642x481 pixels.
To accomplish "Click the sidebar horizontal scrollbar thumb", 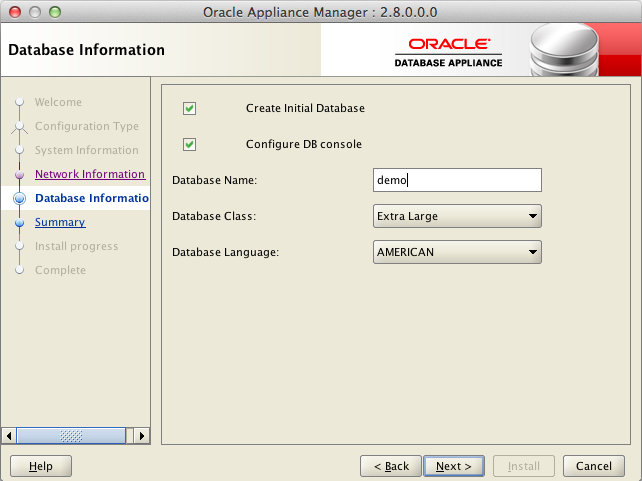I will (x=71, y=436).
